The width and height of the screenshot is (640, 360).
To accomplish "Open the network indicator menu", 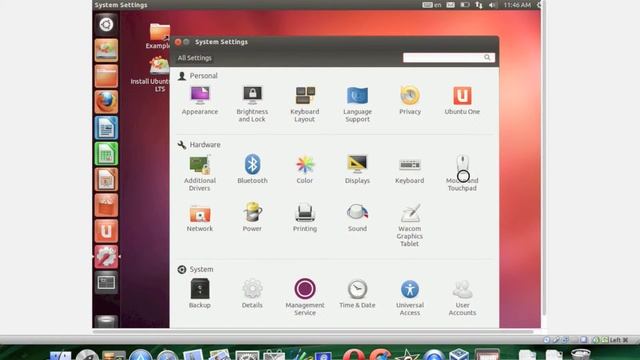I will (x=479, y=5).
